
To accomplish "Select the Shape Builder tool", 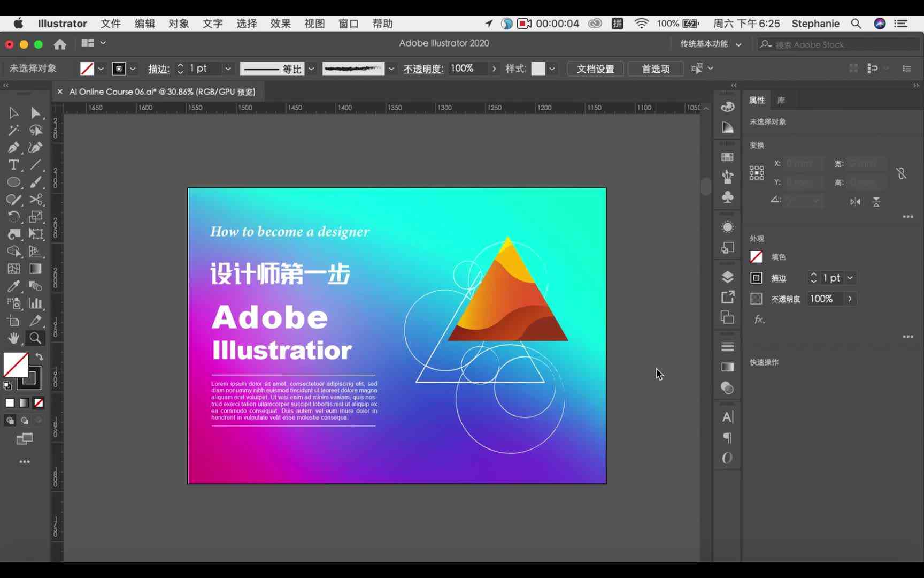I will click(13, 252).
